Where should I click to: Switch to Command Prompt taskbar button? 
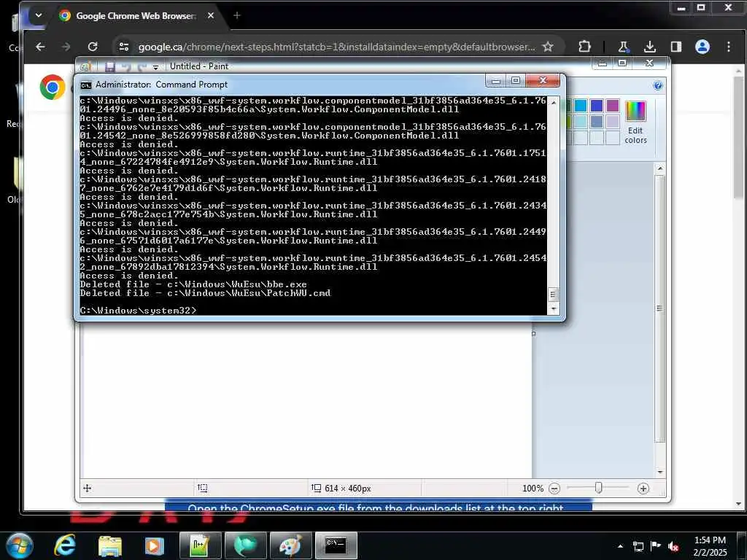(x=336, y=545)
